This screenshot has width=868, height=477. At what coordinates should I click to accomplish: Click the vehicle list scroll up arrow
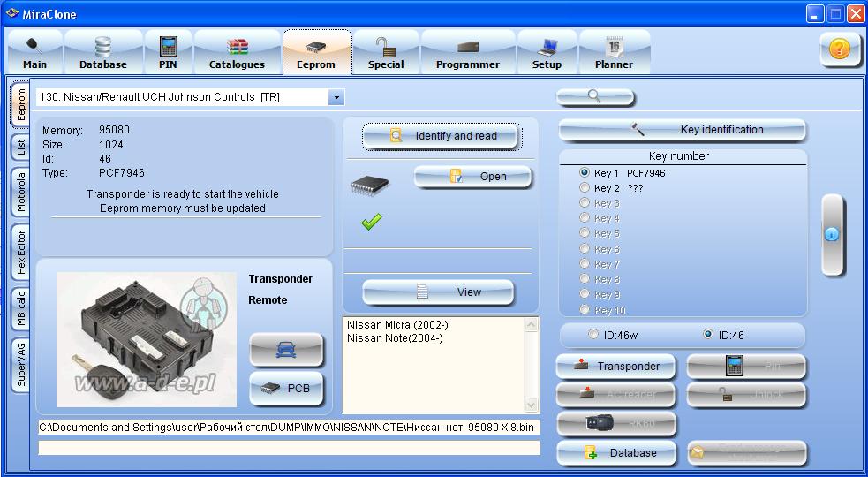tap(532, 325)
